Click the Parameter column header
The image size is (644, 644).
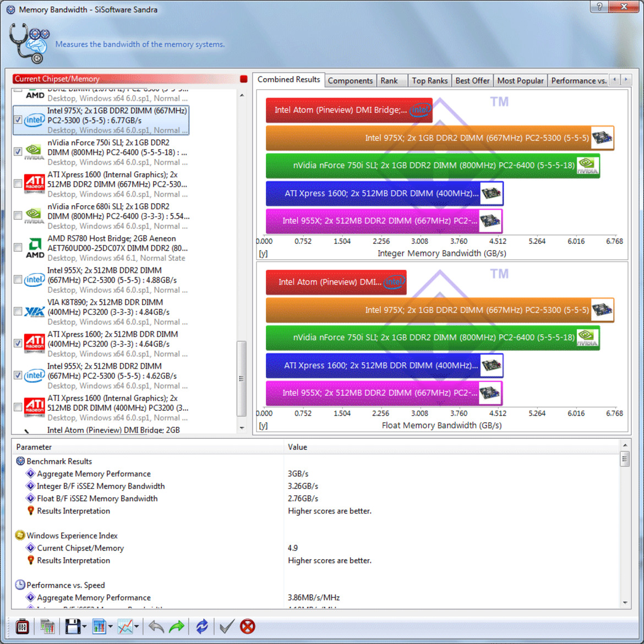(148, 447)
